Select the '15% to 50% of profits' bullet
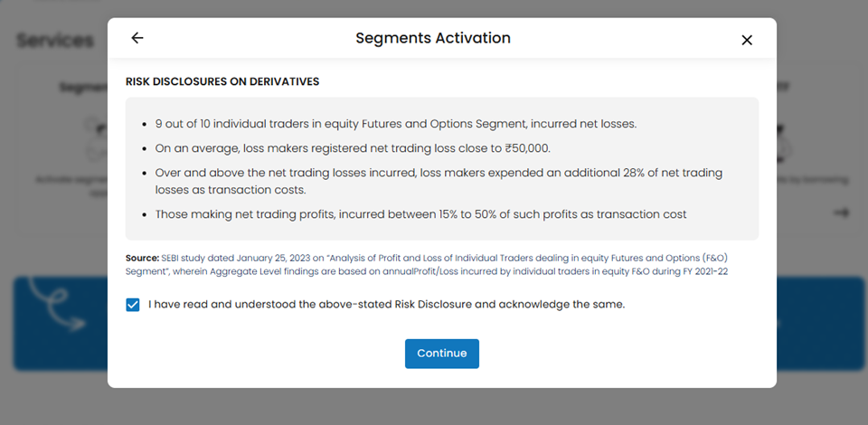868x425 pixels. (x=420, y=214)
